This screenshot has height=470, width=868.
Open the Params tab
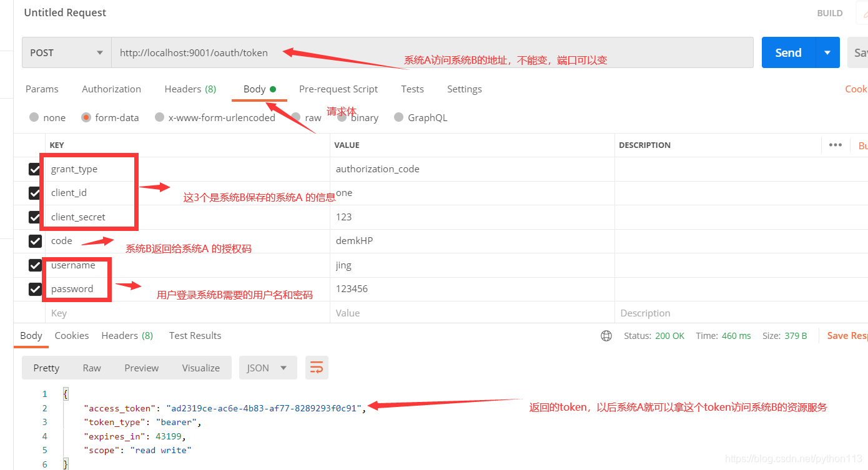(x=42, y=89)
